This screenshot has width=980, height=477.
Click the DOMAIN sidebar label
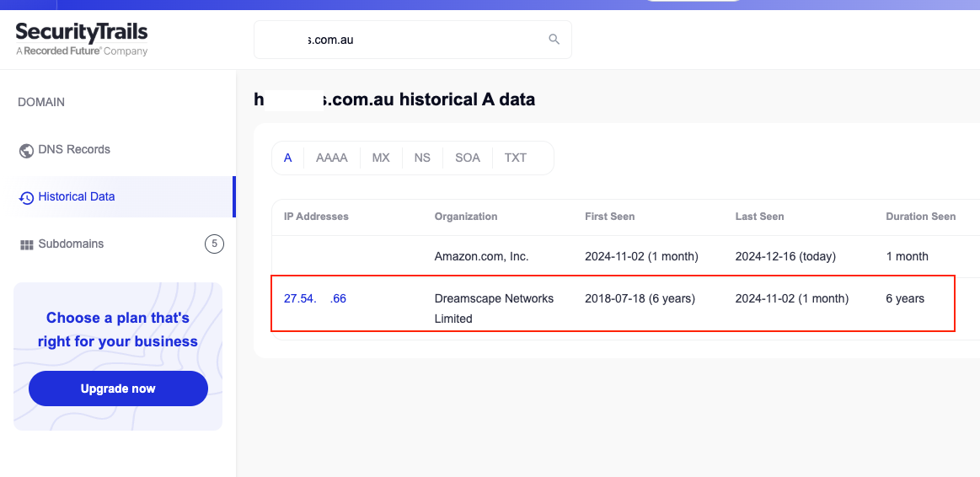click(41, 103)
